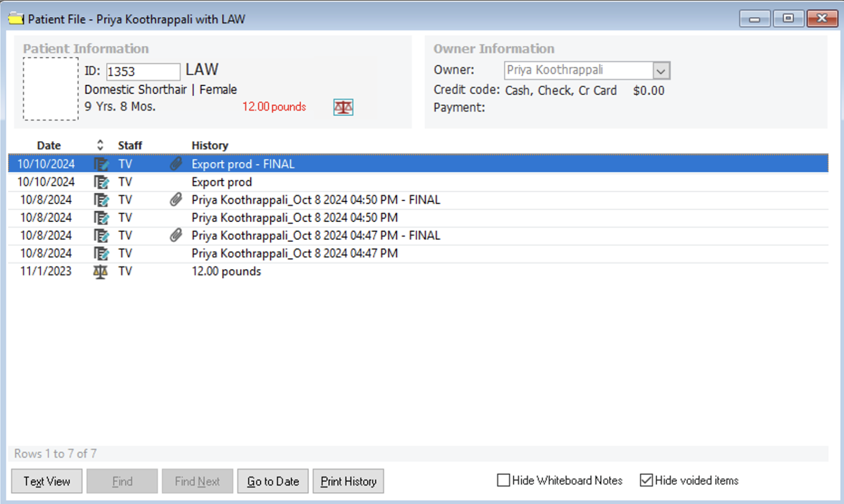Click the scale icon on the 11/1/2023 row
The height and width of the screenshot is (504, 844).
100,271
